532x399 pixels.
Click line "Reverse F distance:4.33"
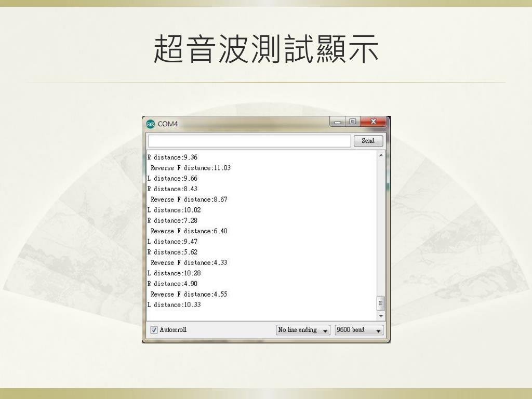[x=189, y=262]
